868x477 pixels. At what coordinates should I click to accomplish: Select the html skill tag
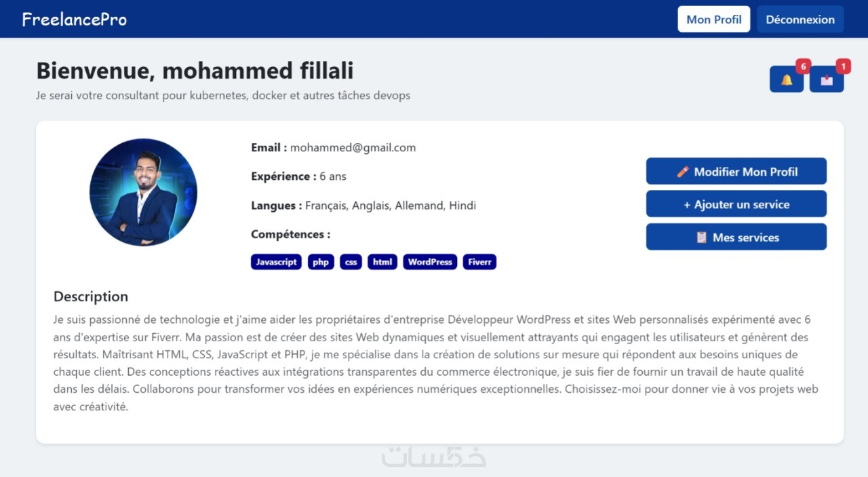(382, 262)
